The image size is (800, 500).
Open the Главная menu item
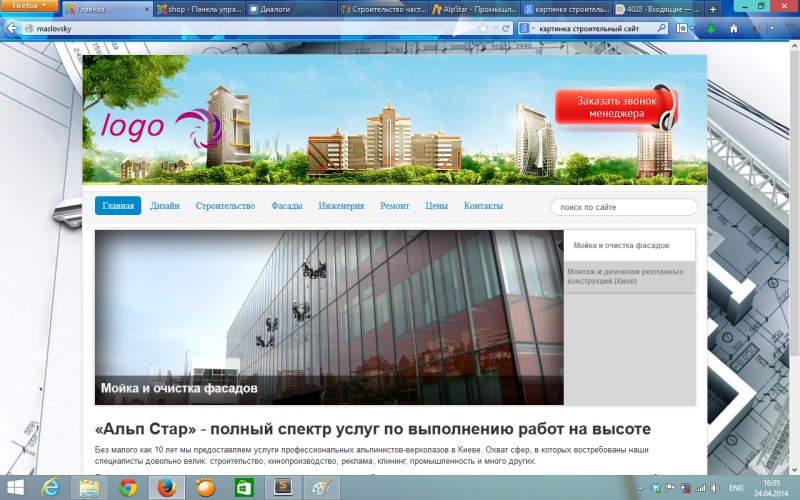tap(118, 206)
